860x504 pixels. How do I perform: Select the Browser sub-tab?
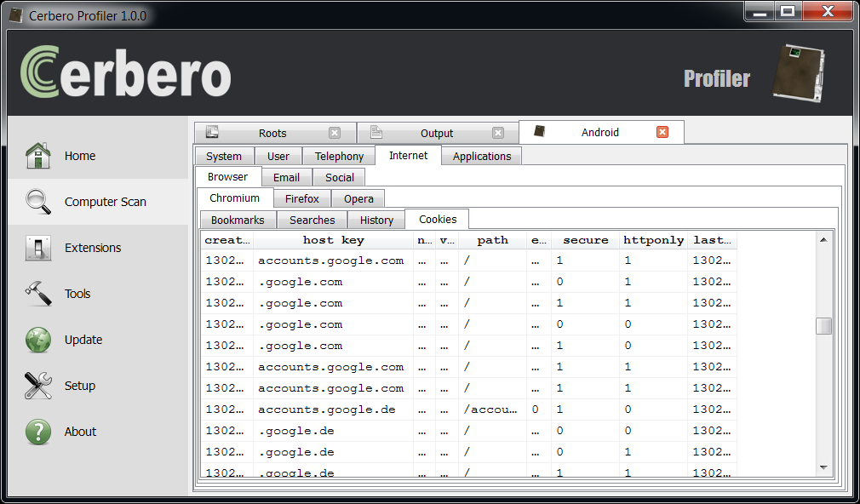point(227,176)
